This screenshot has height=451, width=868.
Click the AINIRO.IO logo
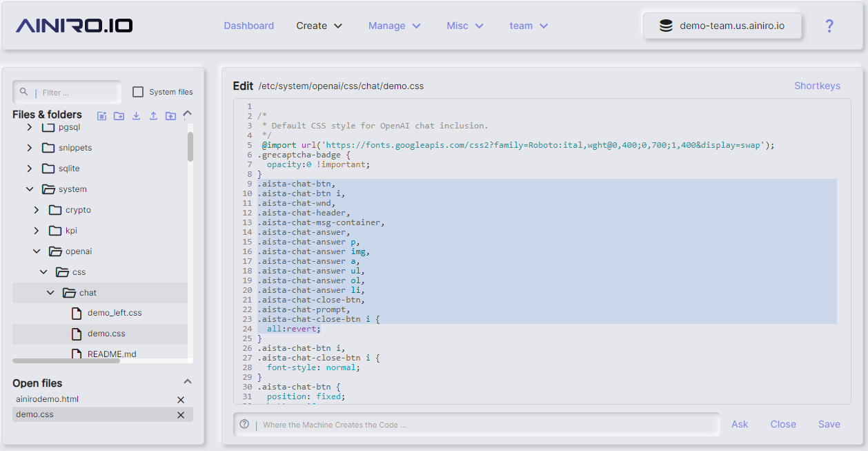(74, 26)
